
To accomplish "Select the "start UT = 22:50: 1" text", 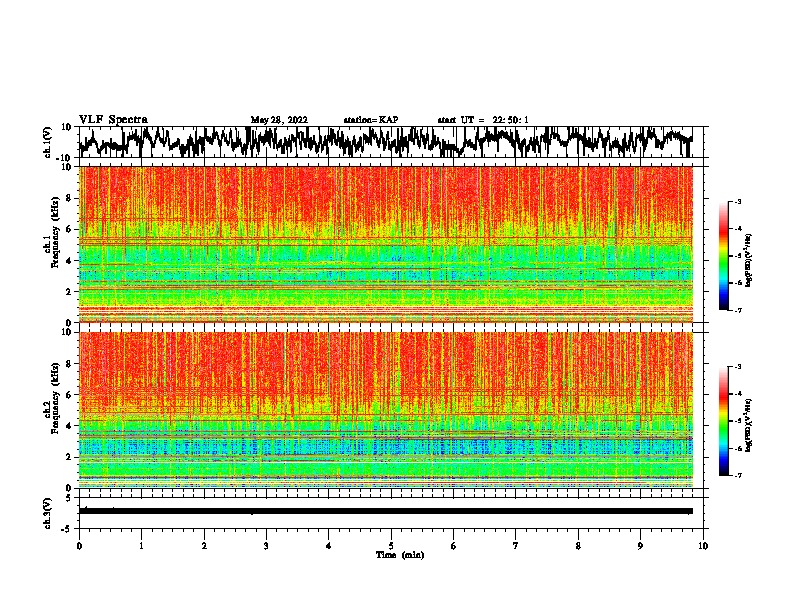I will click(483, 120).
